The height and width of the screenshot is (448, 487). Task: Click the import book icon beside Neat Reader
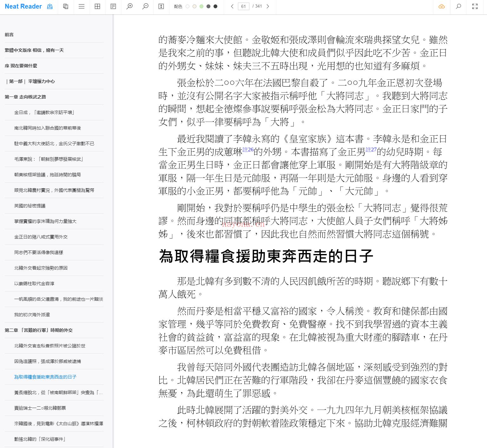50,6
